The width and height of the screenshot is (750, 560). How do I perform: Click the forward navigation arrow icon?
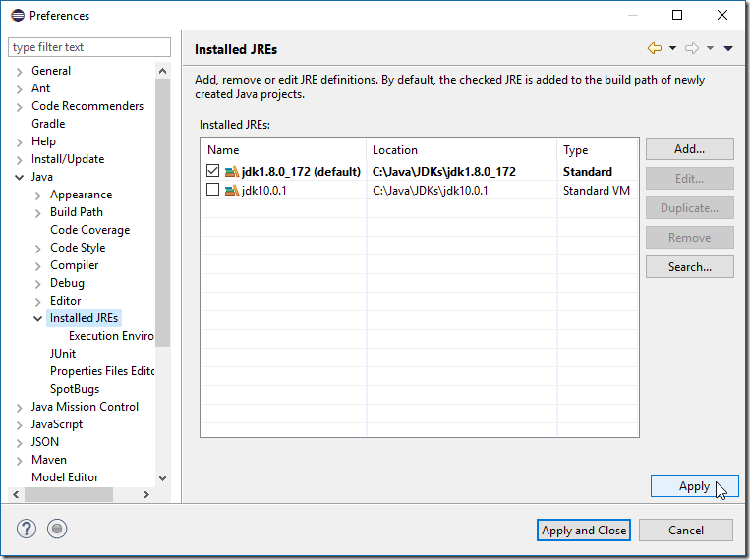[692, 48]
